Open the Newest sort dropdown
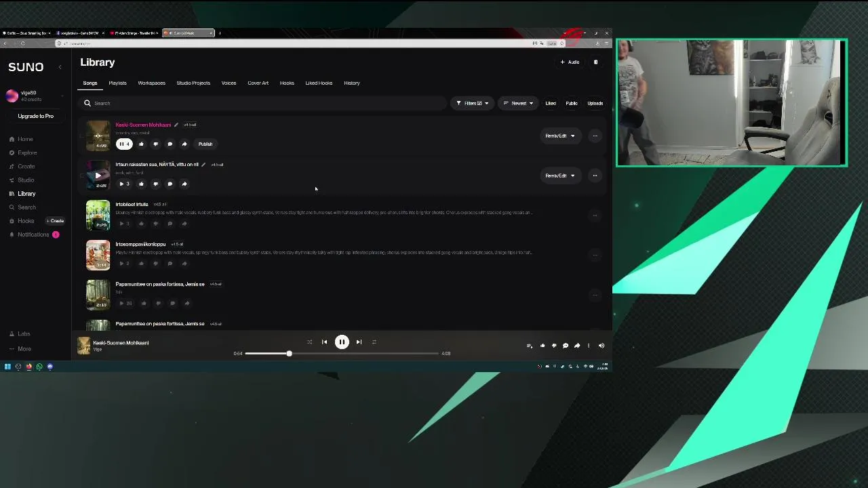This screenshot has height=488, width=868. click(518, 103)
